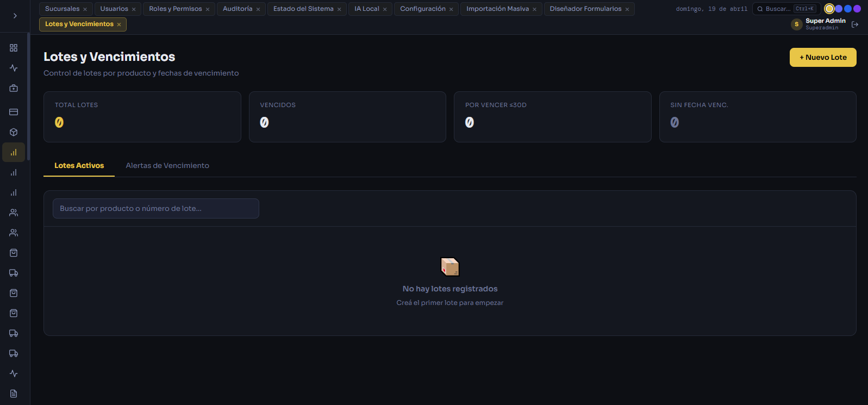
Task: Click the Super Admin avatar circle
Action: (x=796, y=24)
